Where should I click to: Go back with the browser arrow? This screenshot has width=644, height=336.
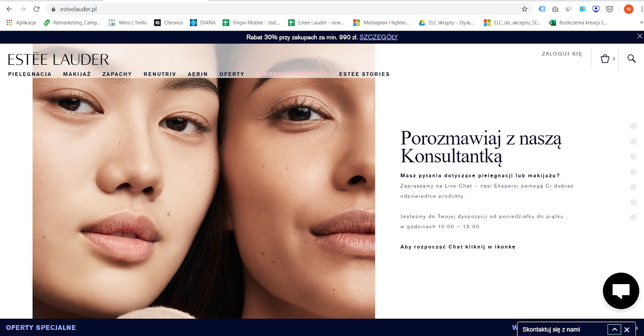point(9,9)
